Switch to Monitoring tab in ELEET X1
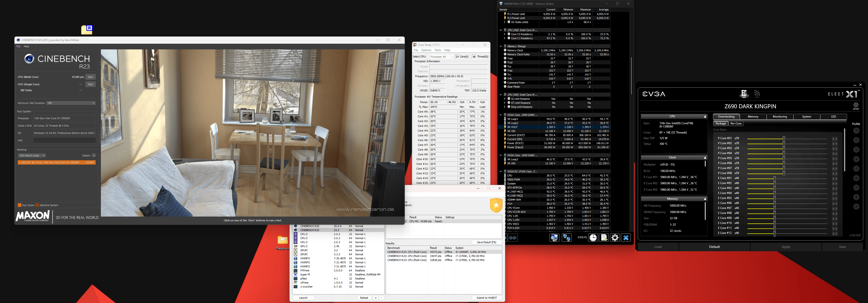 [x=780, y=117]
